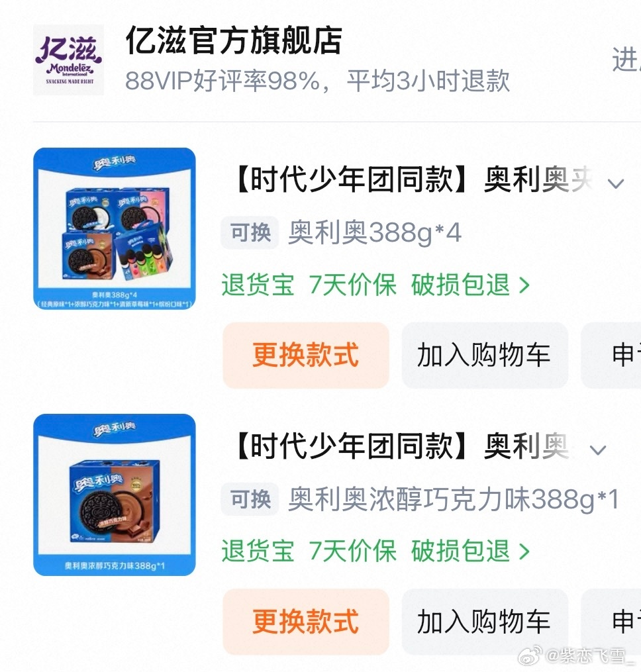Image resolution: width=641 pixels, height=672 pixels.
Task: Tap the partially visible 进 store entry link
Action: click(626, 60)
